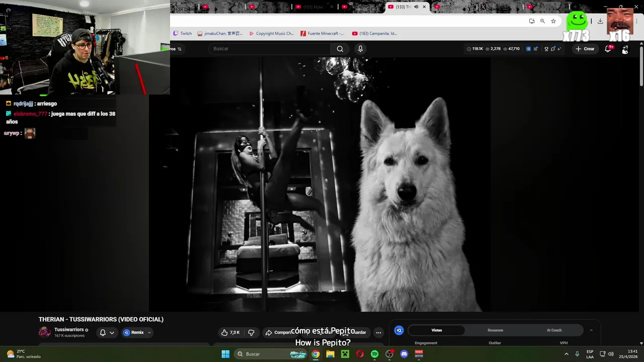Toggle the channel notification bell
The width and height of the screenshot is (644, 362).
[103, 332]
